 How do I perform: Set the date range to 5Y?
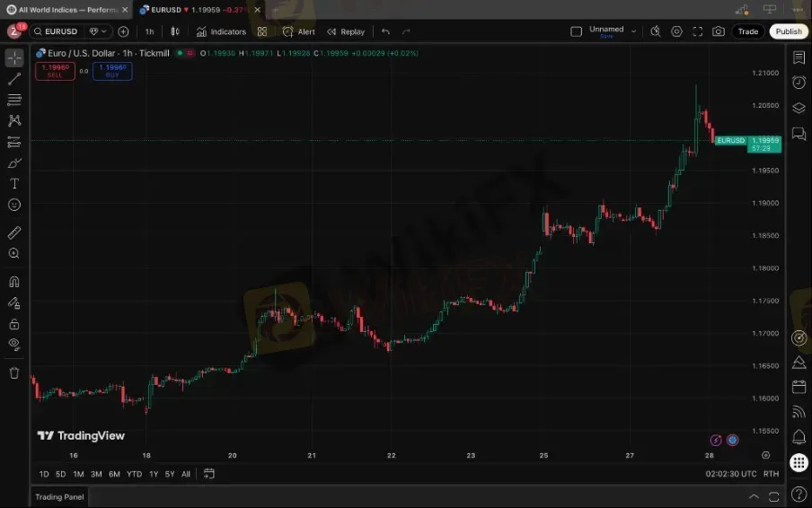[x=170, y=474]
